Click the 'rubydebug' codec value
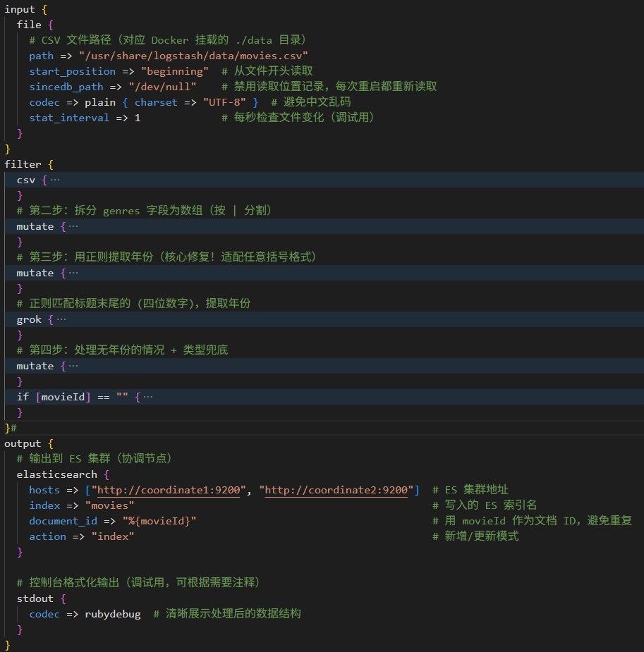The image size is (644, 652). point(113,614)
